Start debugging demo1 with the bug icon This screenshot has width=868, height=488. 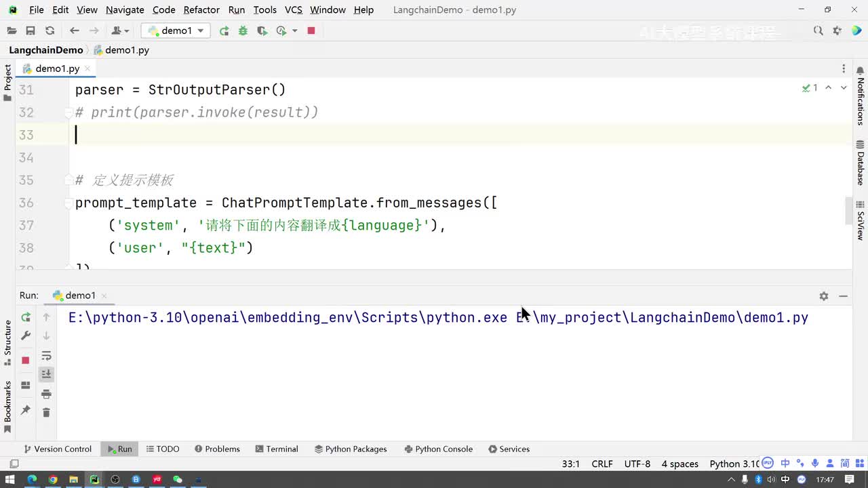[x=243, y=30]
